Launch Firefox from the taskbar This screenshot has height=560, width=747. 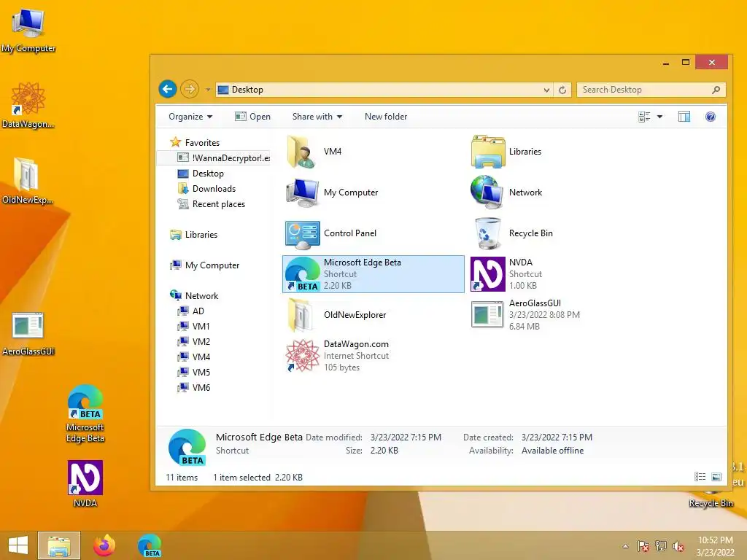point(104,545)
